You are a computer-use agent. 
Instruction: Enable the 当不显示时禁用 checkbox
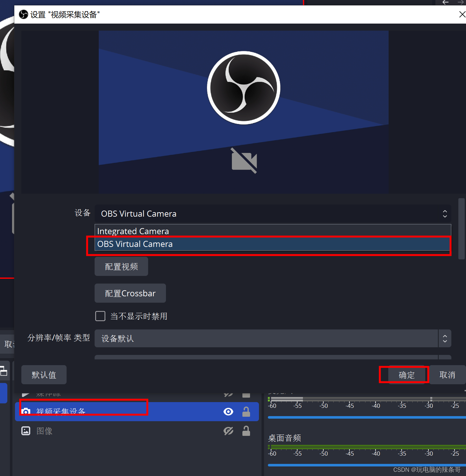coord(100,316)
